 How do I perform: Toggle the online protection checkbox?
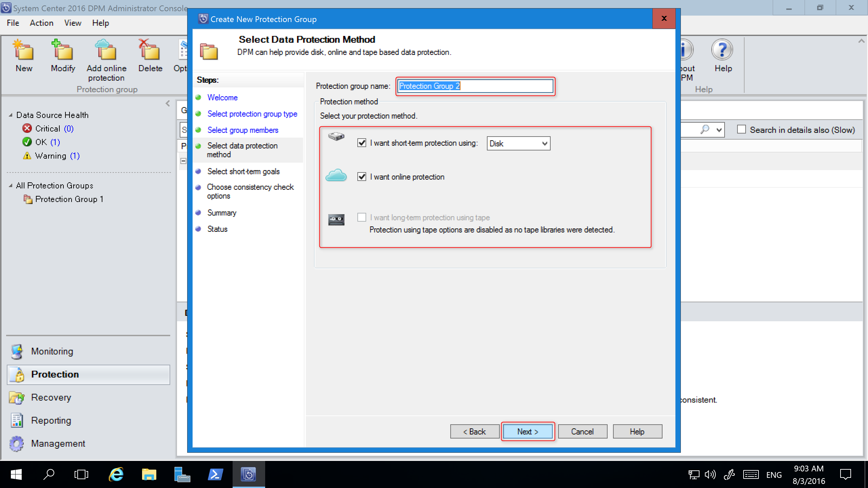pos(362,177)
